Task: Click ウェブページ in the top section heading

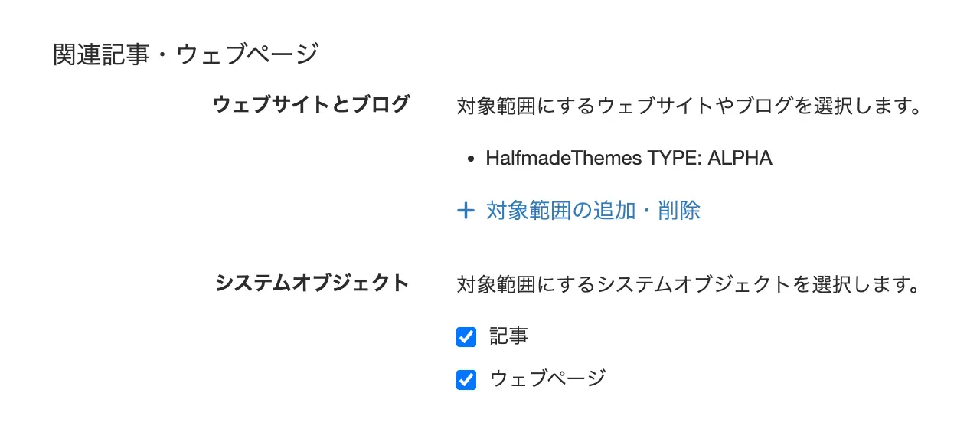Action: [x=247, y=55]
